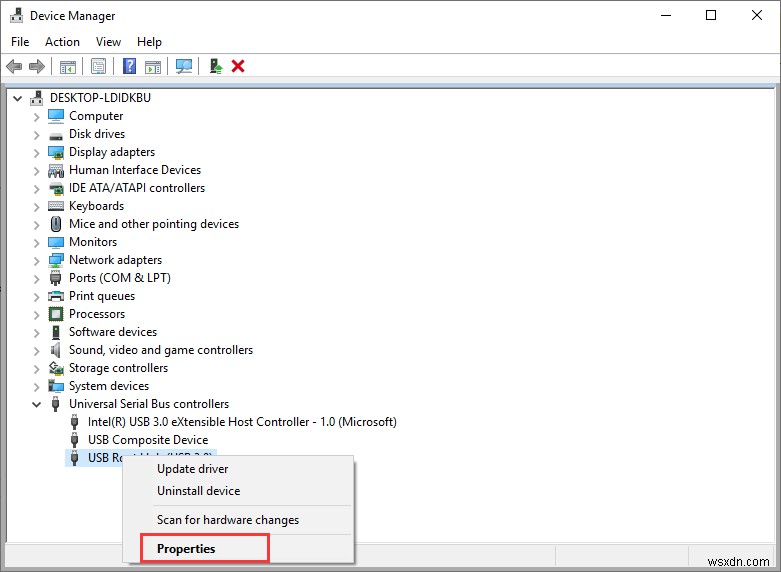781x572 pixels.
Task: Click the Monitors category icon
Action: point(56,242)
